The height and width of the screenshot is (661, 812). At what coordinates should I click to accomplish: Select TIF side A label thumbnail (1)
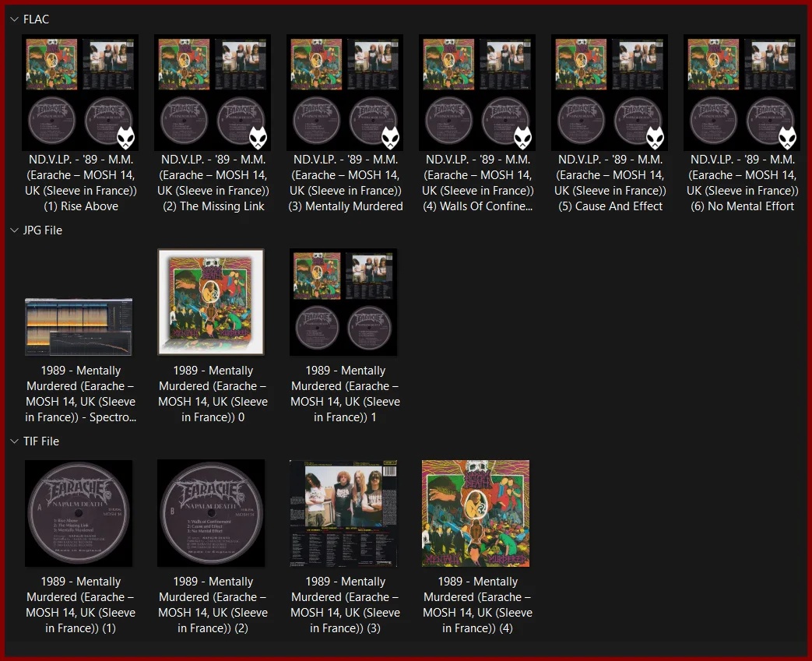(79, 513)
